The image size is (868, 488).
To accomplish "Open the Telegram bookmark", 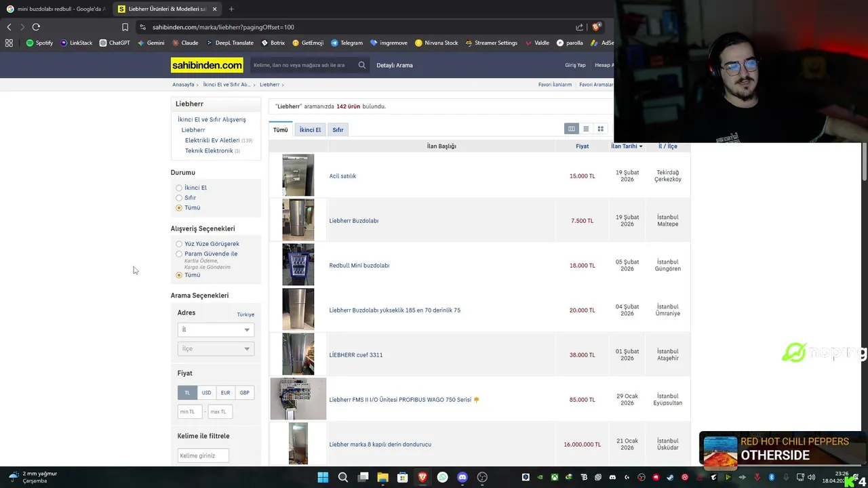I will [x=347, y=43].
